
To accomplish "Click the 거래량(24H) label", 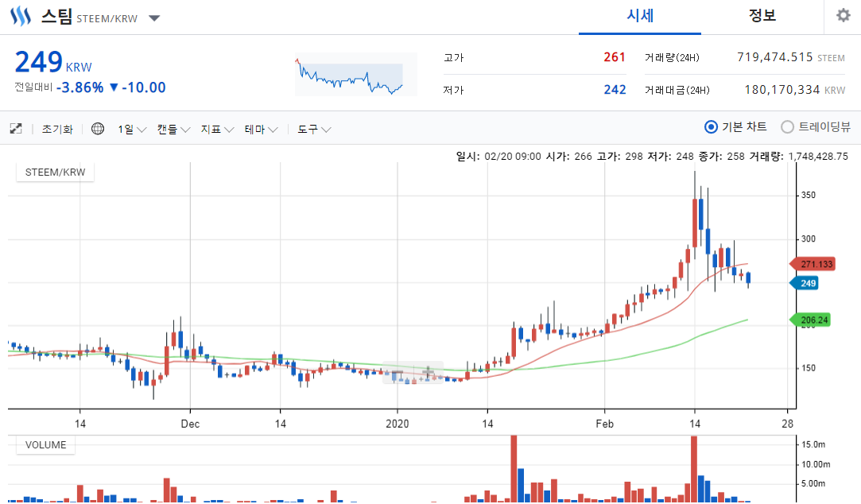I will click(x=672, y=58).
